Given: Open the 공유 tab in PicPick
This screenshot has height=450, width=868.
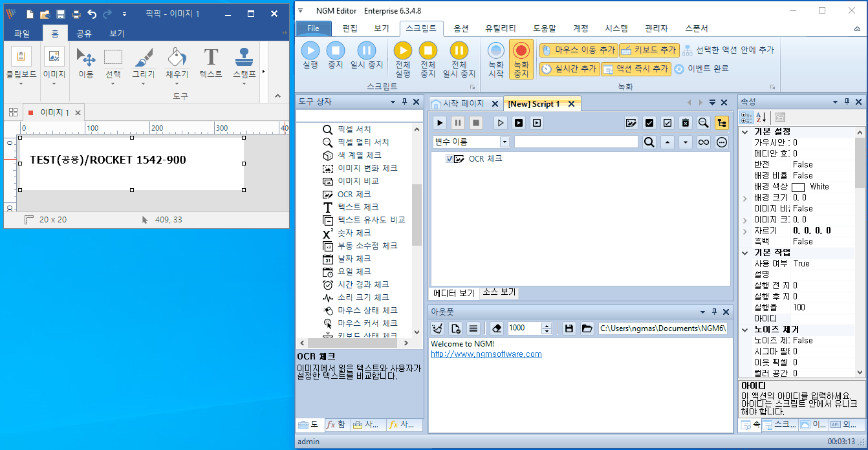Looking at the screenshot, I should (84, 34).
